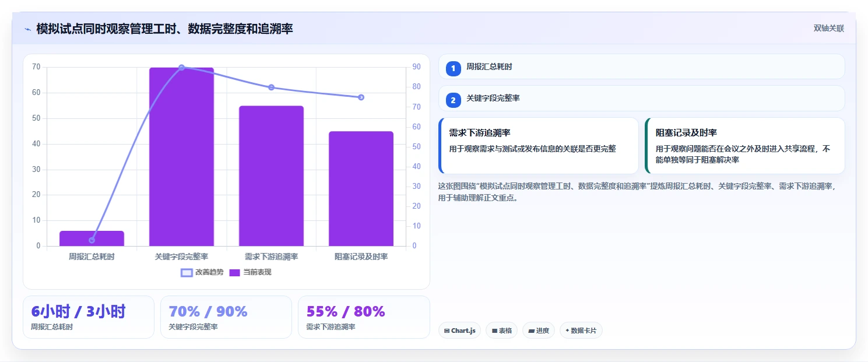Click the number 1 badge icon
868x362 pixels.
453,68
